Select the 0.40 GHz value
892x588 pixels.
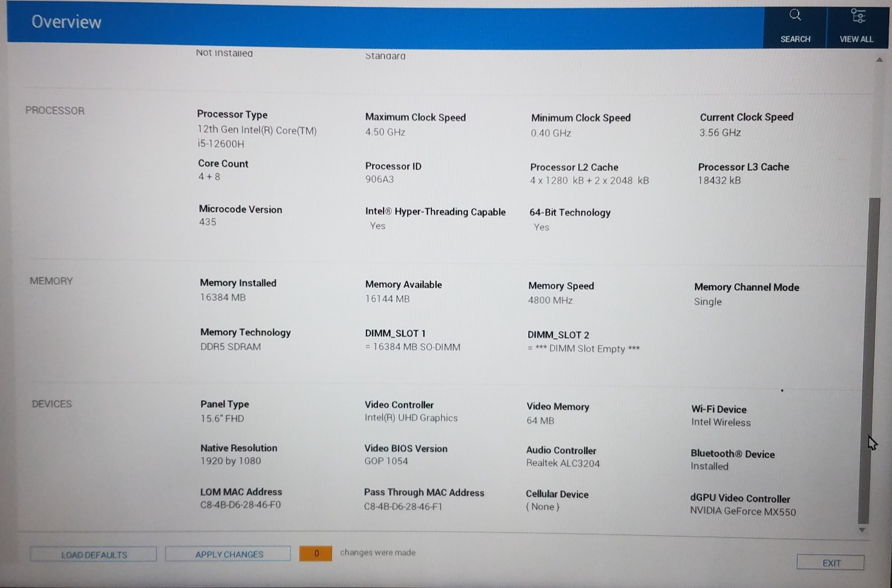551,133
